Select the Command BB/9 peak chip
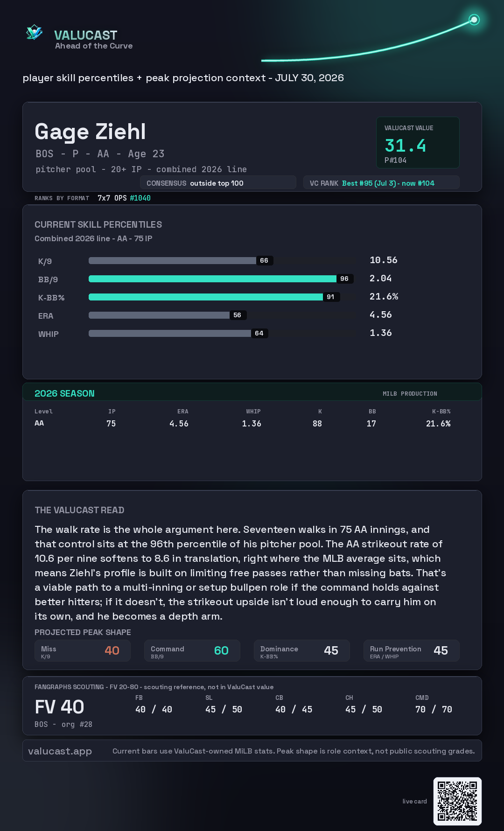Image resolution: width=504 pixels, height=831 pixels. coord(192,650)
